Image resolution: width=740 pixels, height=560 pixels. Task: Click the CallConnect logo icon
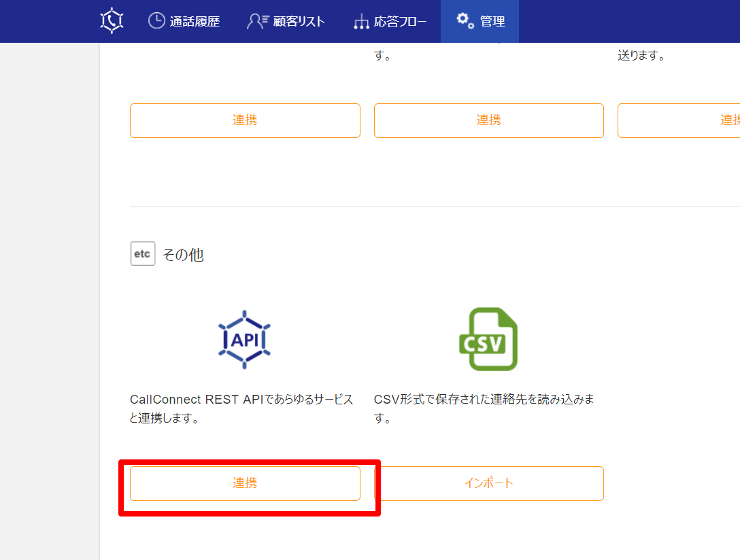pyautogui.click(x=112, y=21)
